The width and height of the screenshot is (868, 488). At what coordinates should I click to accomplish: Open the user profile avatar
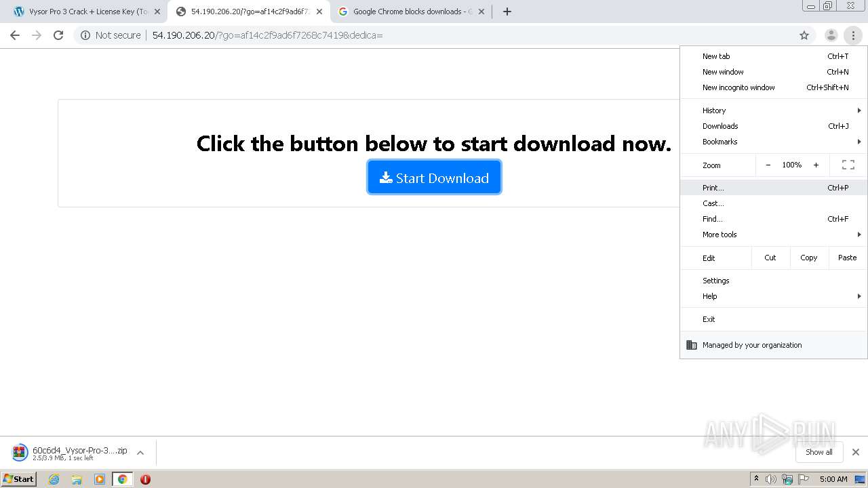tap(831, 35)
